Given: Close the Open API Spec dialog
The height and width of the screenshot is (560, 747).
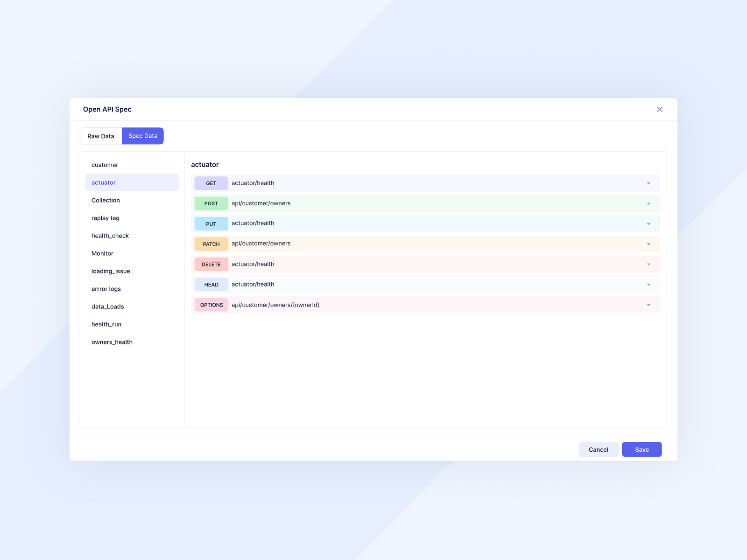Looking at the screenshot, I should 659,109.
